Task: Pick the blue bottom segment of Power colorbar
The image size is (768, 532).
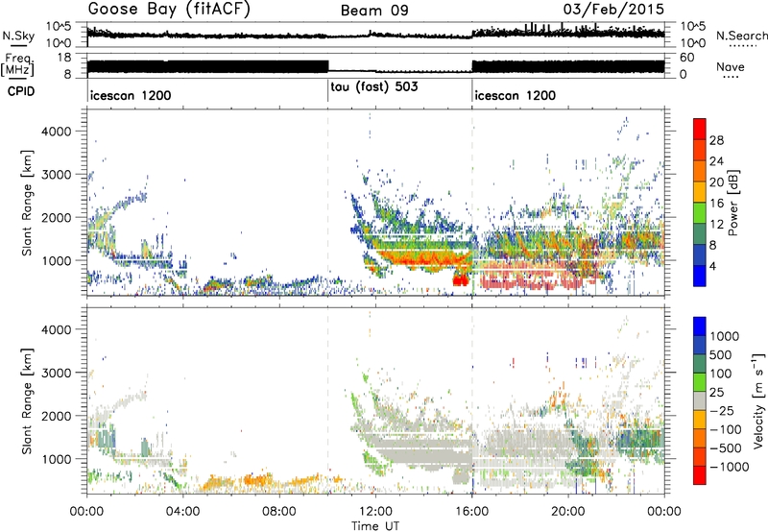Action: pyautogui.click(x=700, y=276)
